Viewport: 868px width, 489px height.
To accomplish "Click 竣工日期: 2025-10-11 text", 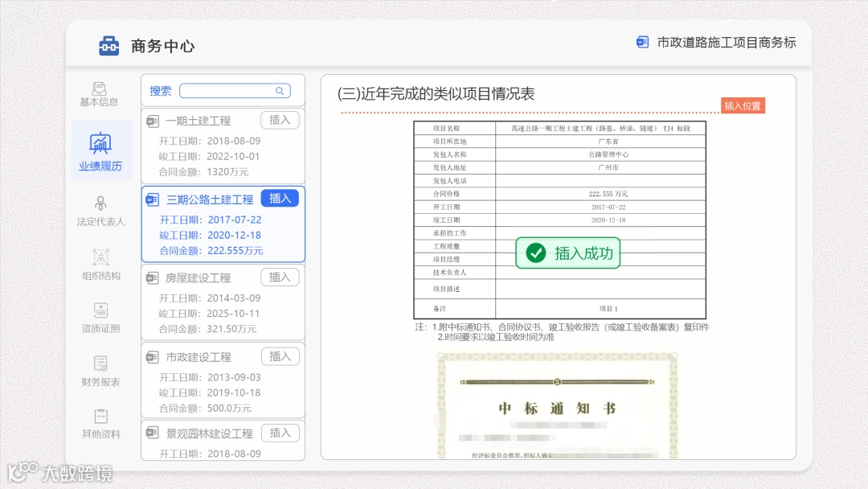I will (x=209, y=314).
